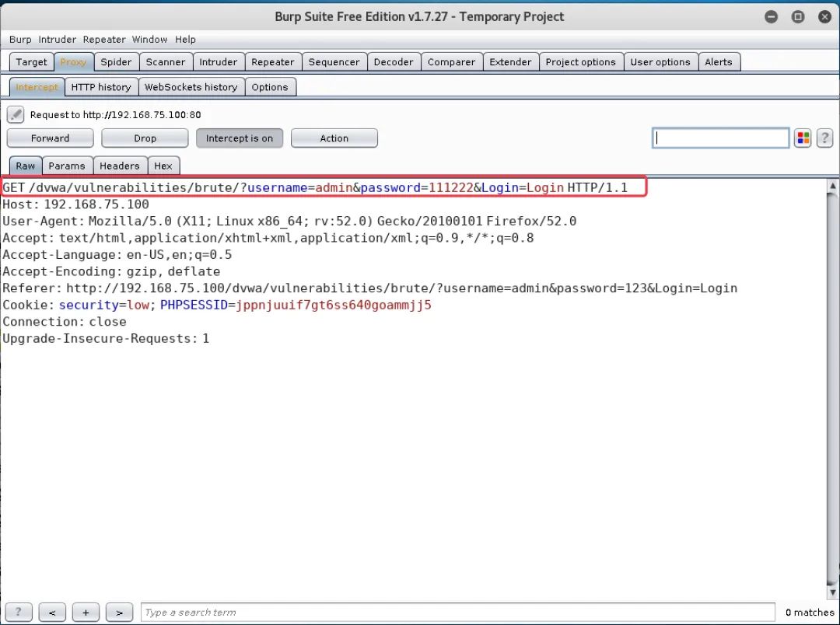Viewport: 840px width, 625px height.
Task: Click the PHPSESSID cookie value
Action: [x=333, y=305]
